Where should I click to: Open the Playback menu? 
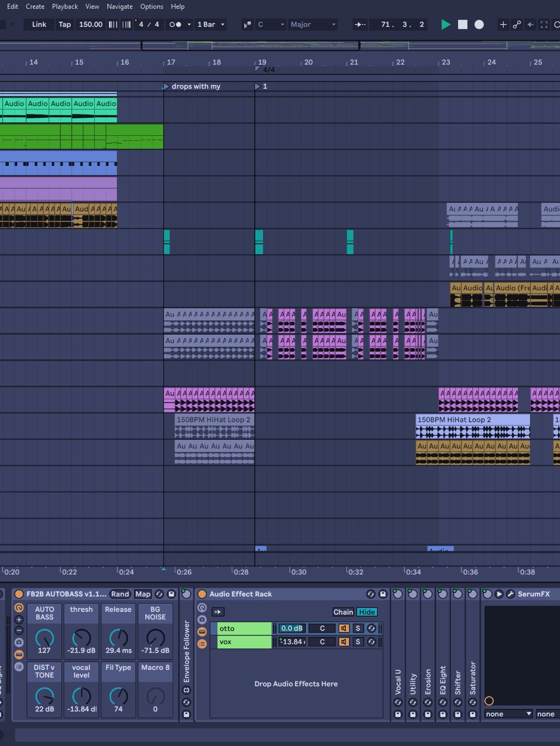coord(64,6)
